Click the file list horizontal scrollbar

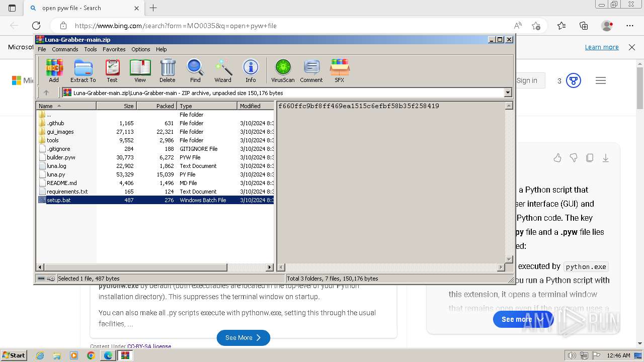tap(155, 267)
